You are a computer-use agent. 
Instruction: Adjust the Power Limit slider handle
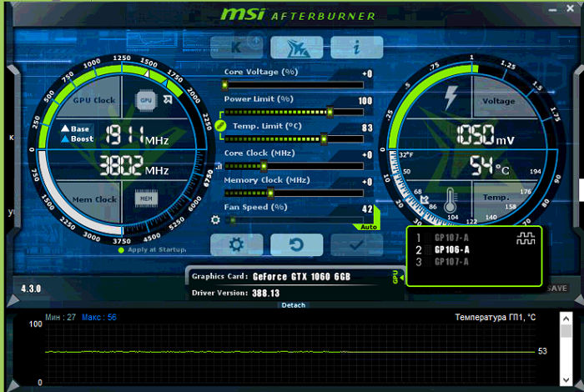(x=330, y=112)
